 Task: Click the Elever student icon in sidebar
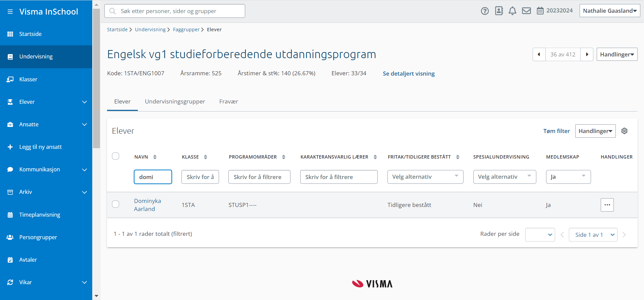[x=10, y=102]
